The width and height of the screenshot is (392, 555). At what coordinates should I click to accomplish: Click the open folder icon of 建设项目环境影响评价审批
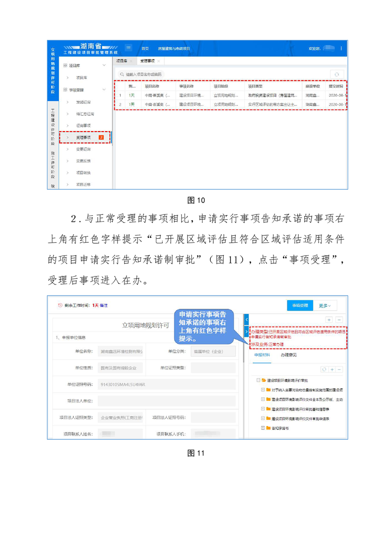tap(264, 380)
